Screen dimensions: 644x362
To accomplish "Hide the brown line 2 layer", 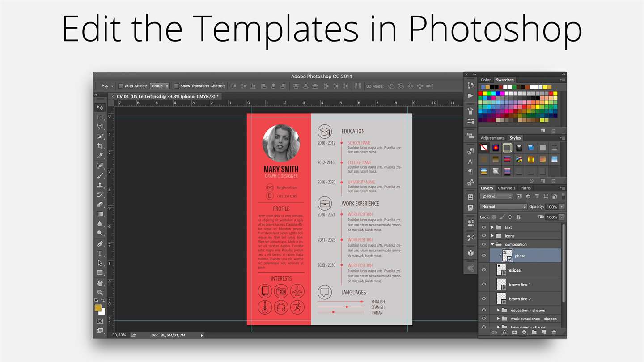I will click(x=483, y=298).
